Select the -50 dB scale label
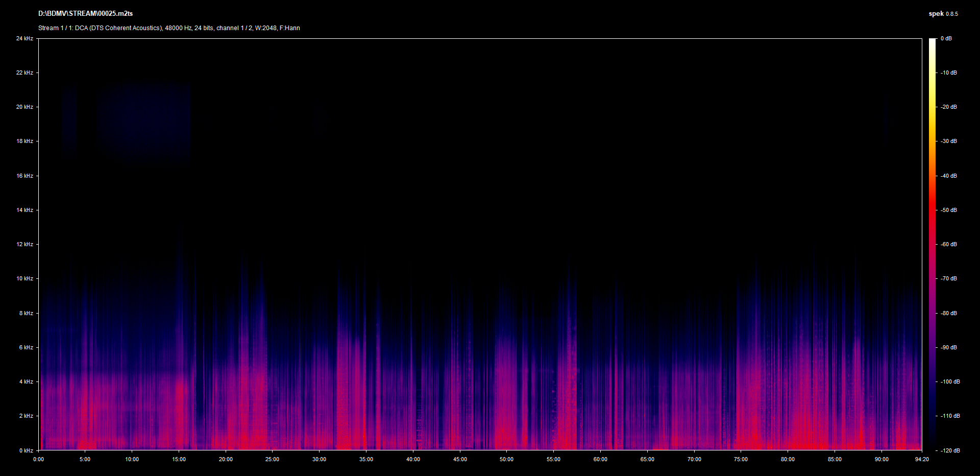 [x=949, y=210]
